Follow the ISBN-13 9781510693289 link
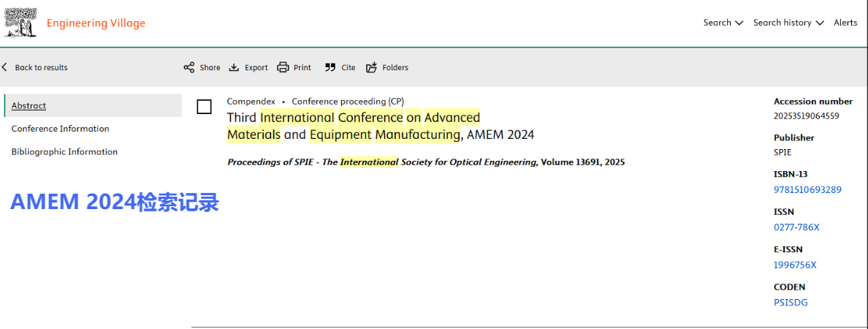The height and width of the screenshot is (329, 868). tap(807, 190)
